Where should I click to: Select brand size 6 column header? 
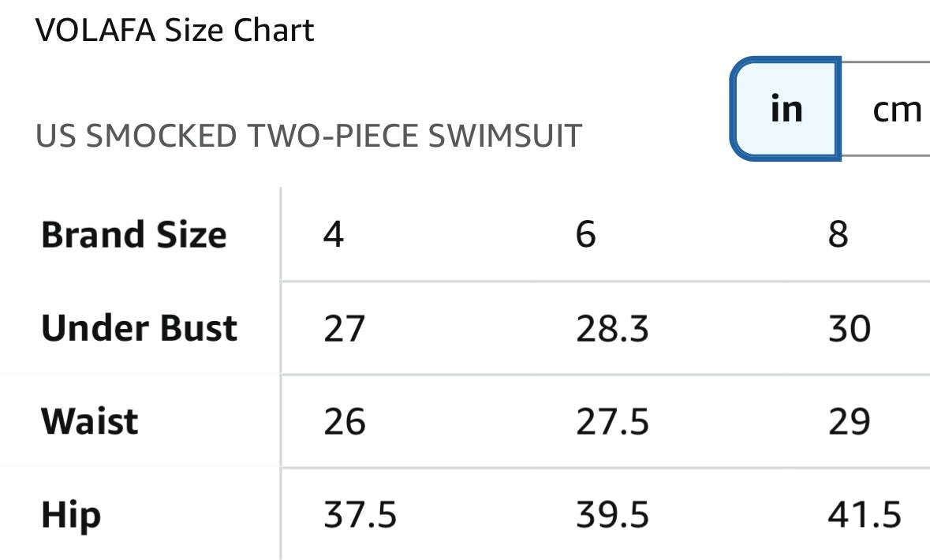tap(585, 235)
